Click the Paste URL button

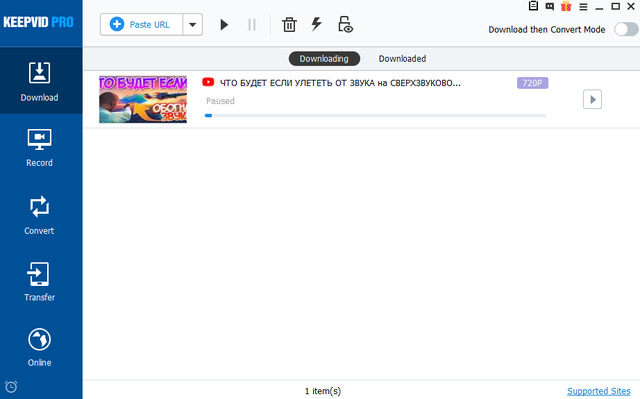141,24
